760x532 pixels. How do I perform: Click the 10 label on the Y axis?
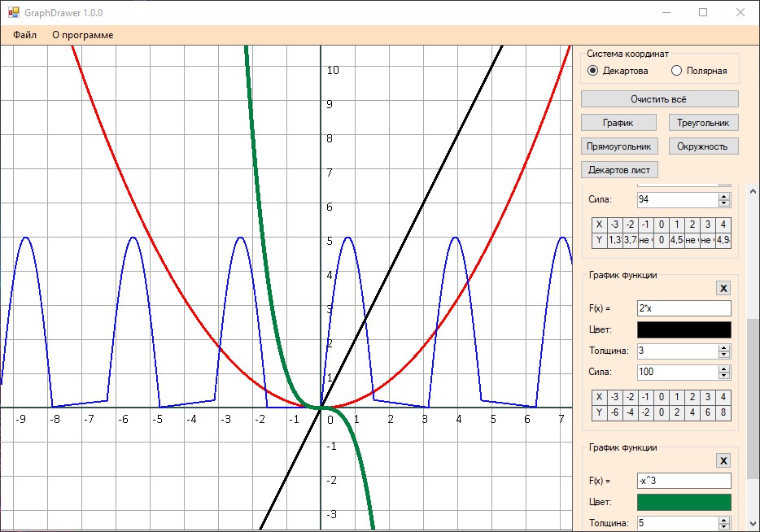click(333, 70)
